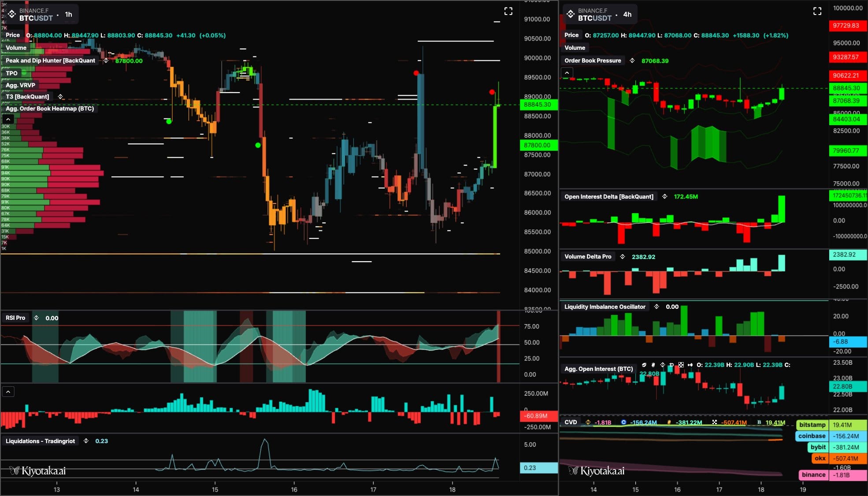Click the icon next to Liquidations - Tradingriot
The width and height of the screenshot is (868, 496).
click(x=86, y=441)
